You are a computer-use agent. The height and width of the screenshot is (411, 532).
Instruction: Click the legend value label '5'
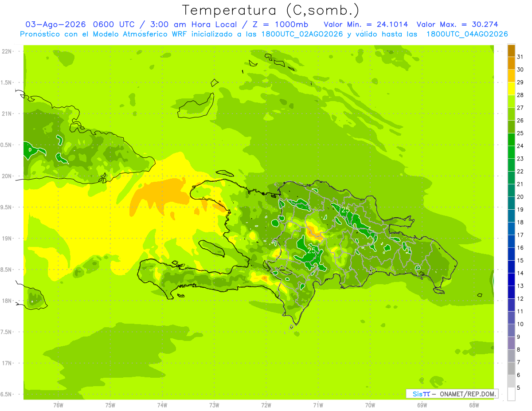pyautogui.click(x=519, y=388)
